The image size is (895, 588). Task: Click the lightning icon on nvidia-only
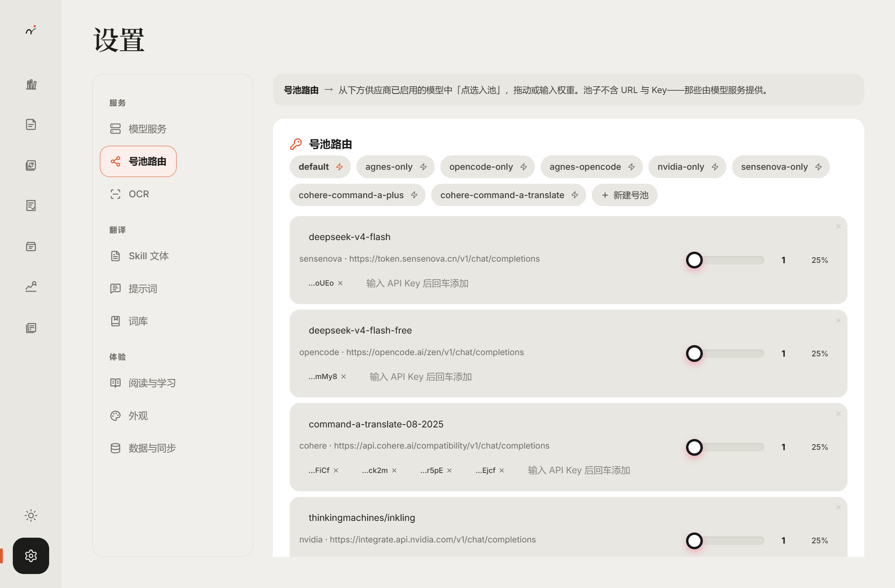point(715,167)
